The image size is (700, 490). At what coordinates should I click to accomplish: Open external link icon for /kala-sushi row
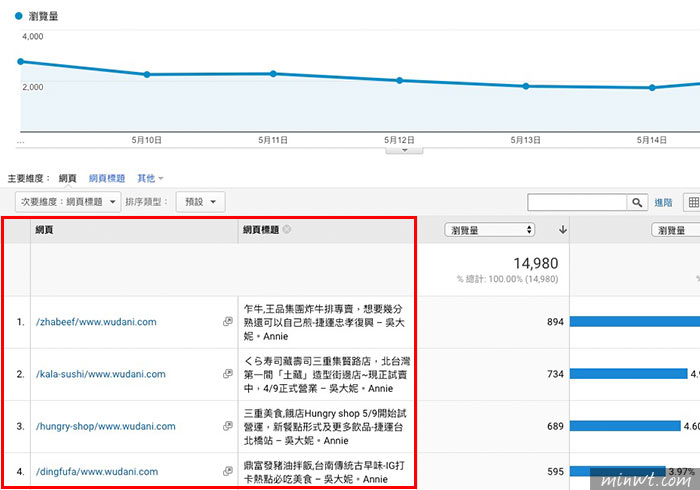click(228, 374)
